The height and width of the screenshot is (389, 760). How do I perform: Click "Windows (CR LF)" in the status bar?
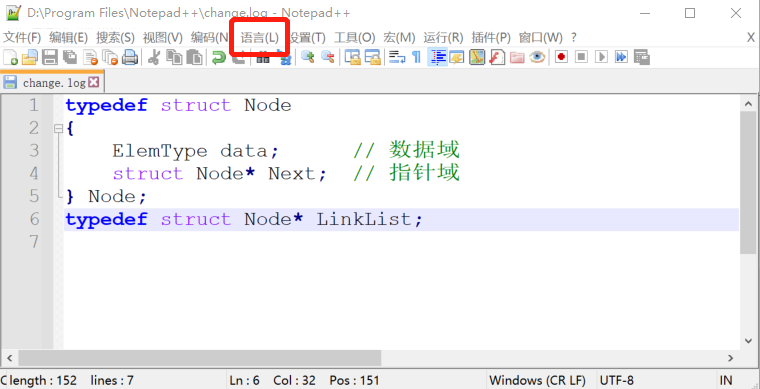tap(538, 381)
